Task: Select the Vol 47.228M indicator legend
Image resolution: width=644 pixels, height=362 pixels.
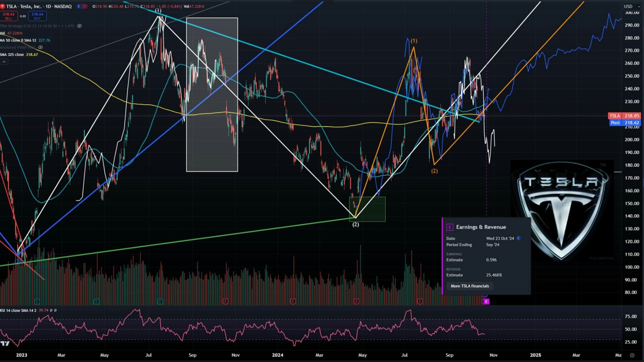Action: click(x=11, y=33)
